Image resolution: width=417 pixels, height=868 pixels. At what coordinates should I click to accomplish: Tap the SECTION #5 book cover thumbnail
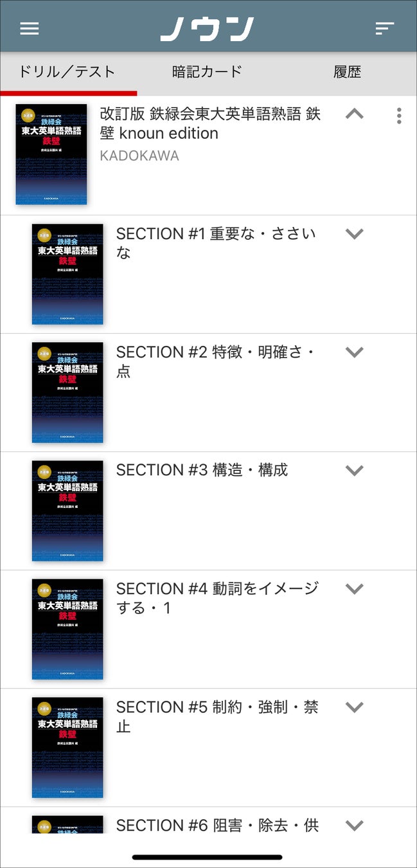(67, 747)
